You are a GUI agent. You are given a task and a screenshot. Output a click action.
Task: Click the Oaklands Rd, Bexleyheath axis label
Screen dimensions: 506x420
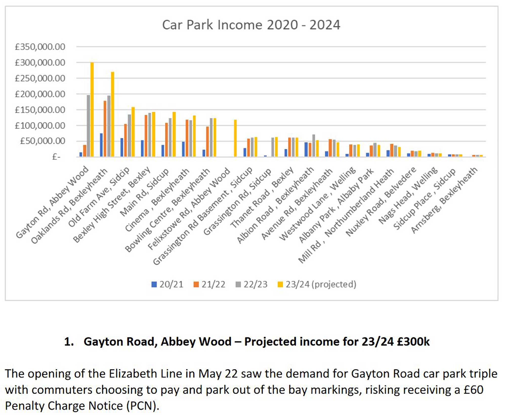coord(70,205)
